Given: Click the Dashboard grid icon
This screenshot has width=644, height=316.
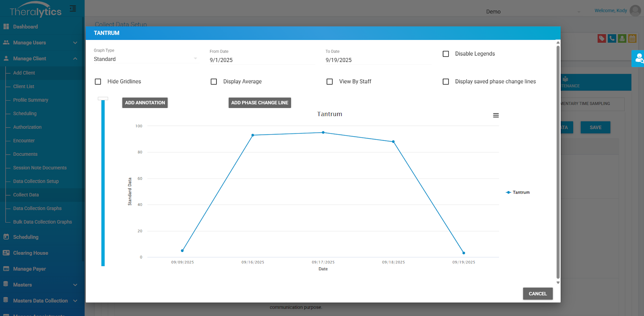Looking at the screenshot, I should [x=6, y=27].
